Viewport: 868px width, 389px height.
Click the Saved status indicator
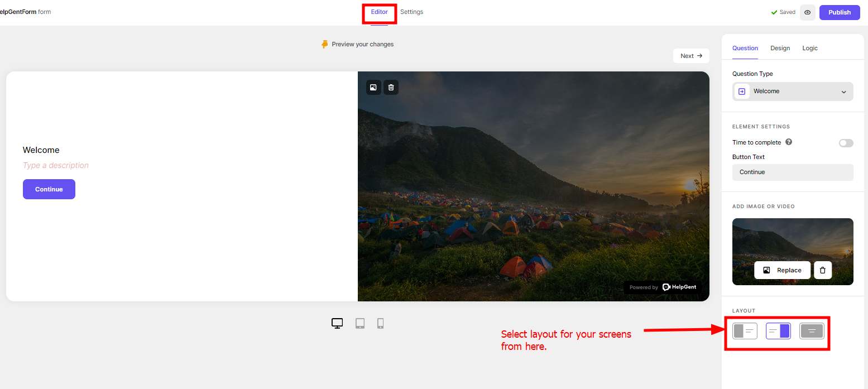783,12
